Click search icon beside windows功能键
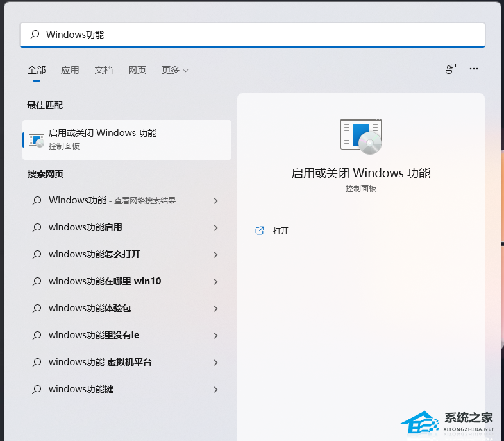The image size is (504, 441). (37, 390)
